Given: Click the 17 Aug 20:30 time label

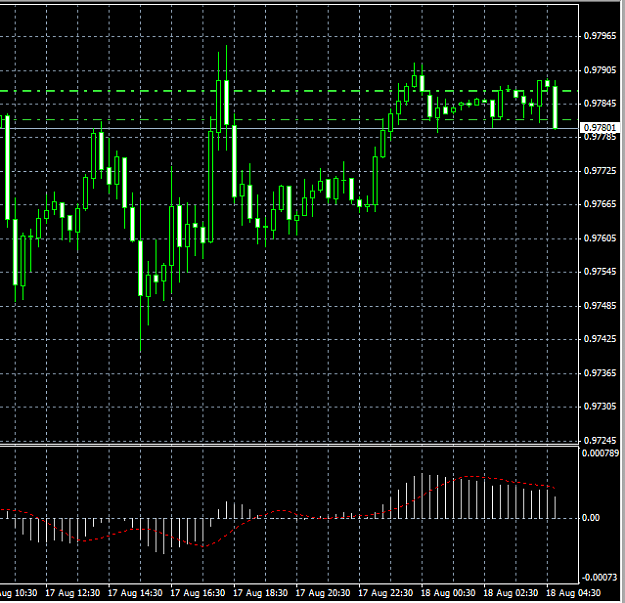Looking at the screenshot, I should pyautogui.click(x=323, y=593).
